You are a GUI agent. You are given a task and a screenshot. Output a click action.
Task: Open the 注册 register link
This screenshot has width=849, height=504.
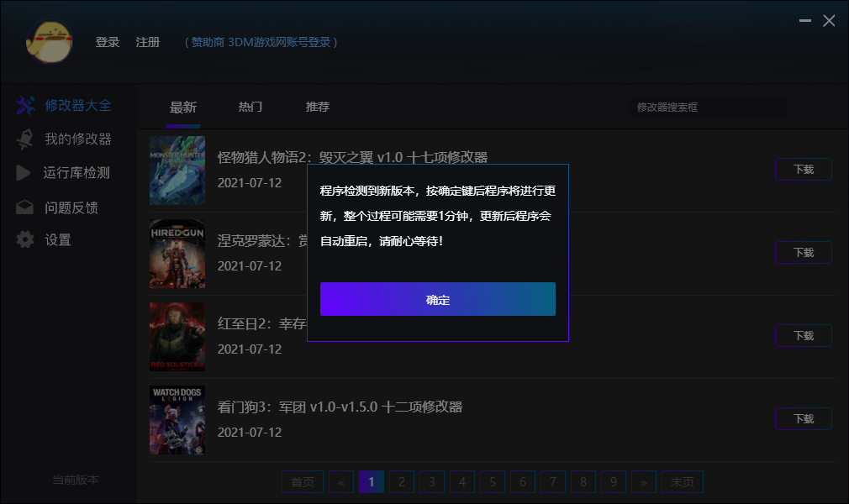148,42
